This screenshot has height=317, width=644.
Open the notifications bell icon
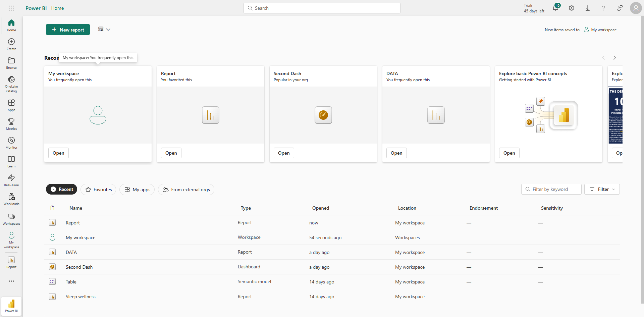tap(555, 8)
